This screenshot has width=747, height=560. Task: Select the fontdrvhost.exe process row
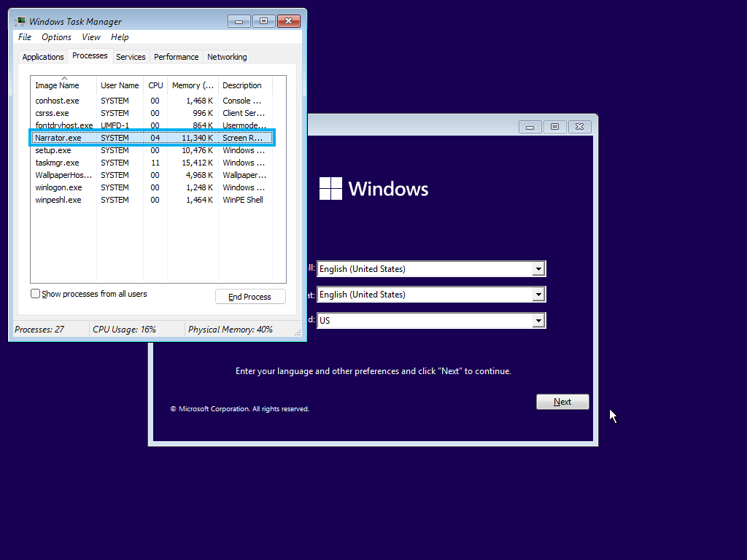[x=152, y=125]
